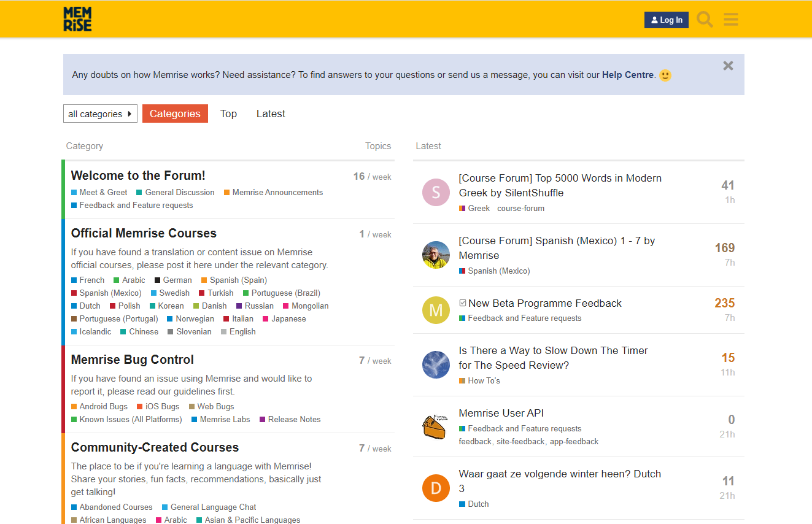Screen dimensions: 812x524
Task: Open the Help Centre link
Action: [627, 75]
